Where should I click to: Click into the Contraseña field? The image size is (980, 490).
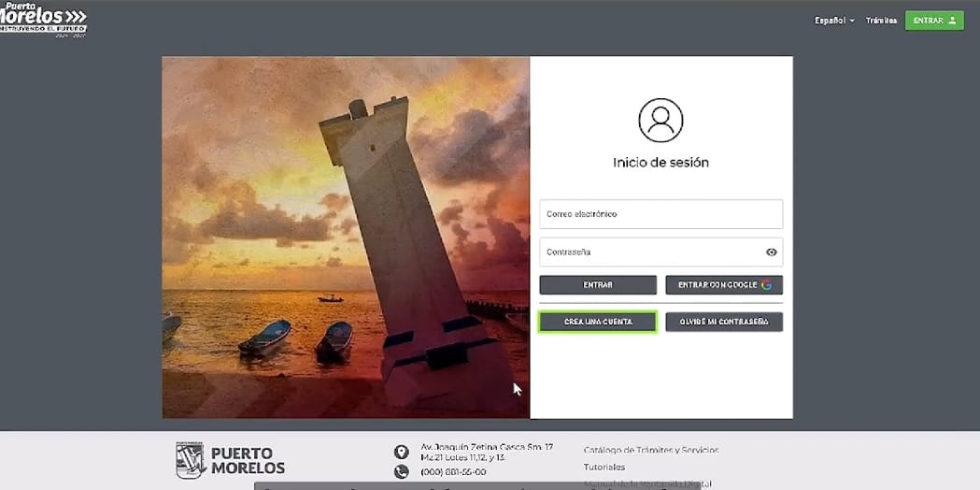(649, 252)
